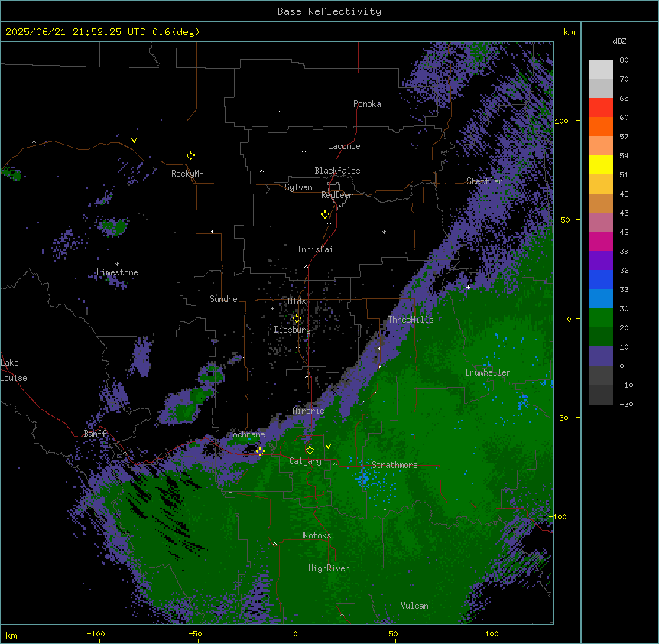Click the 80 value on dBZ legend
Screen dimensions: 659x644
(x=624, y=60)
